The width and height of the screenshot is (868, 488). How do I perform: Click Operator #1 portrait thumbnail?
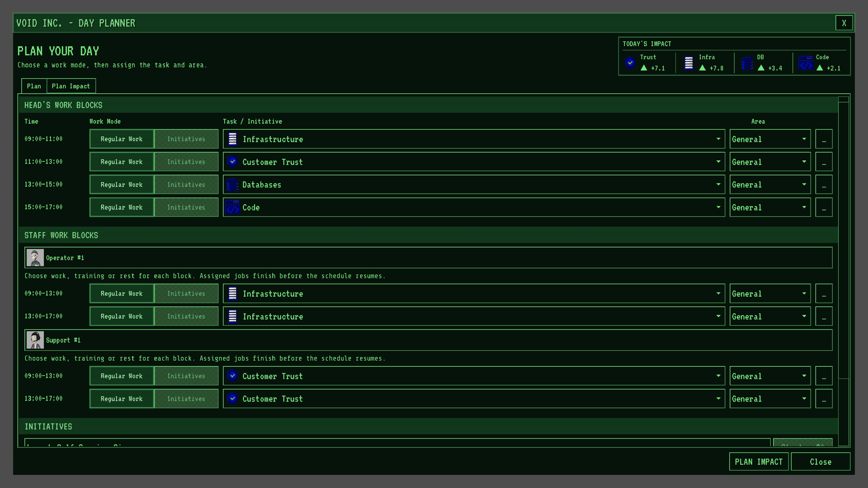35,258
